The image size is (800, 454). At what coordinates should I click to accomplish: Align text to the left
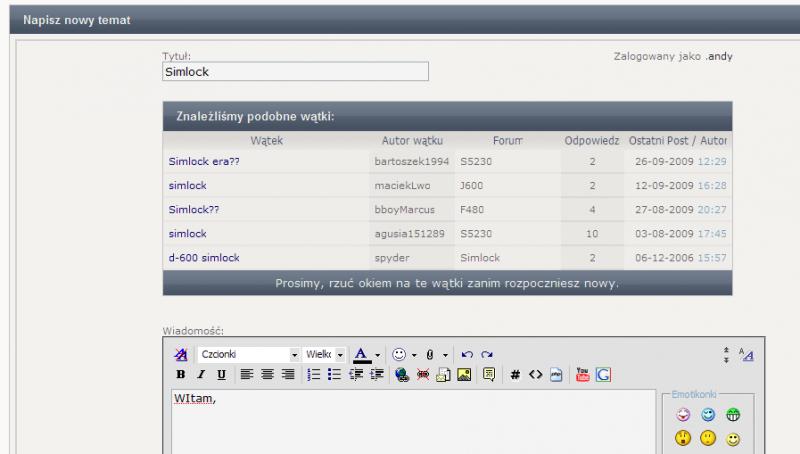[247, 374]
